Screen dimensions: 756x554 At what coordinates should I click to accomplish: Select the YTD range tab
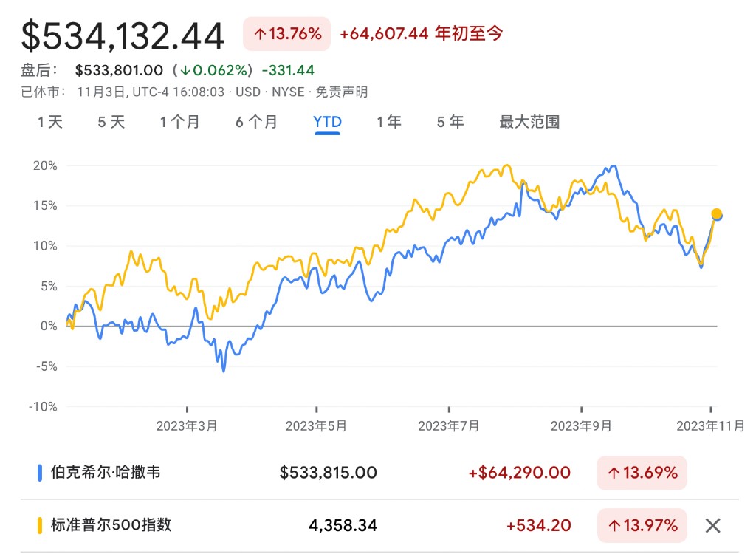click(x=327, y=122)
